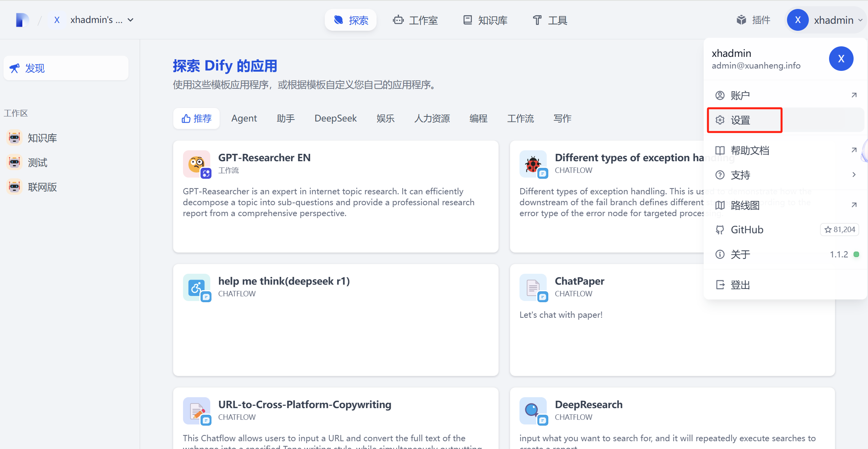Open the GitHub link in account menu
Image resolution: width=868 pixels, height=449 pixels.
click(x=786, y=230)
